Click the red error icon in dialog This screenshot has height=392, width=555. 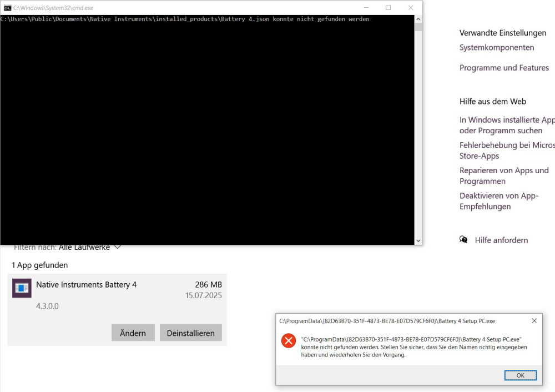tap(289, 341)
